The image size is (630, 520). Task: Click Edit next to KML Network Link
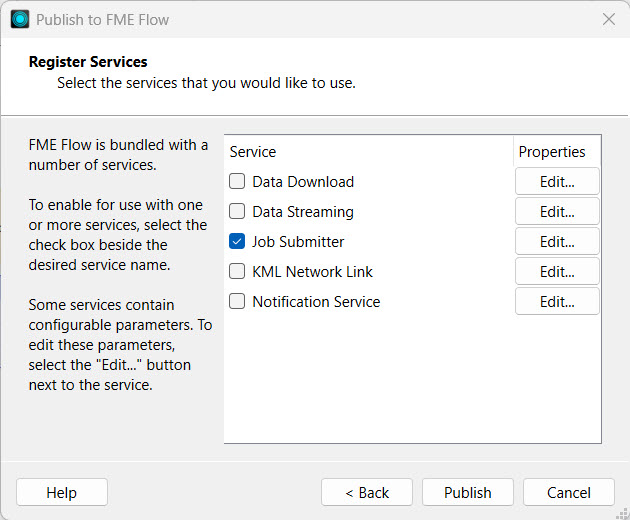[557, 271]
